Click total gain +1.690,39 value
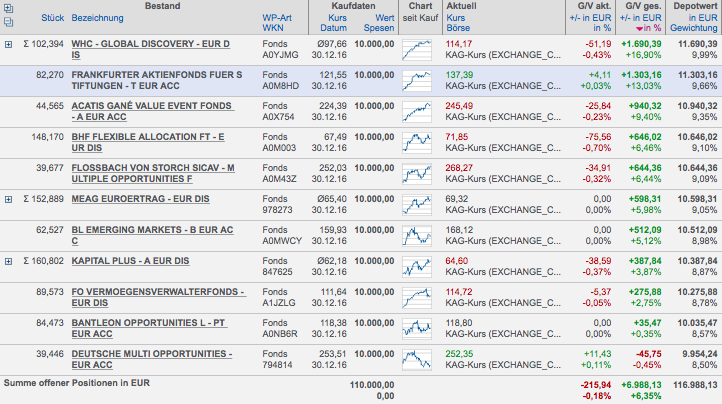Image resolution: width=722 pixels, height=404 pixels. [x=641, y=44]
